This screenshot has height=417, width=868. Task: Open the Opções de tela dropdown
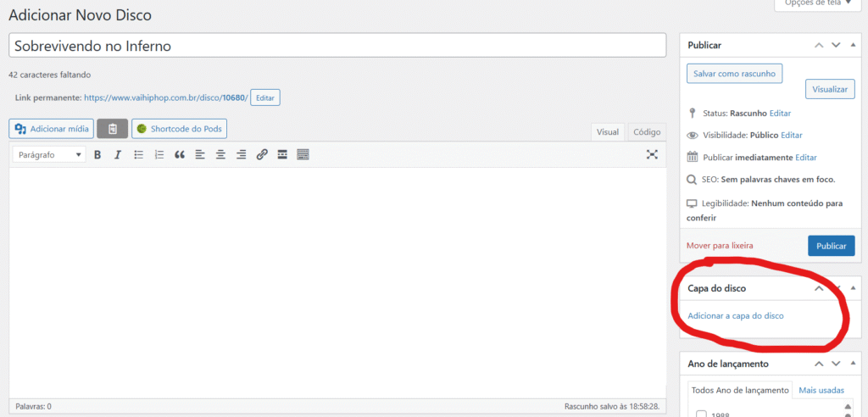818,3
